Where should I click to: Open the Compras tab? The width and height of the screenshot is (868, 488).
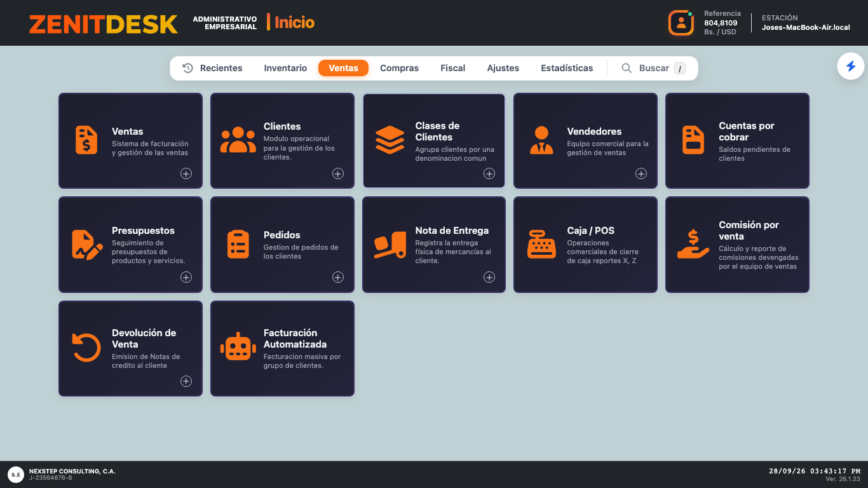[399, 68]
